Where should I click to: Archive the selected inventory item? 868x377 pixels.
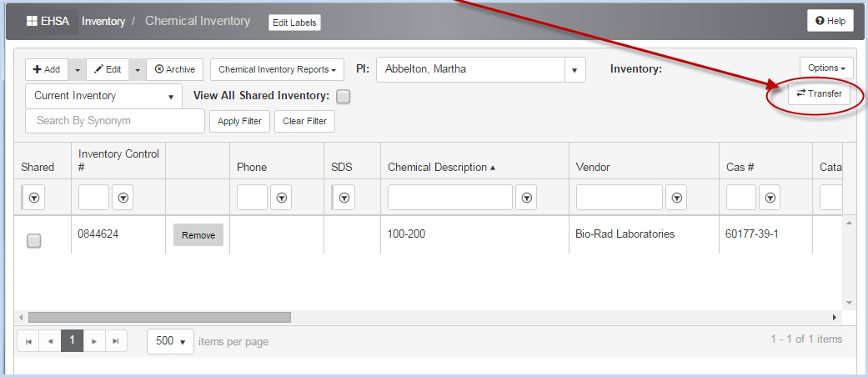[x=175, y=70]
